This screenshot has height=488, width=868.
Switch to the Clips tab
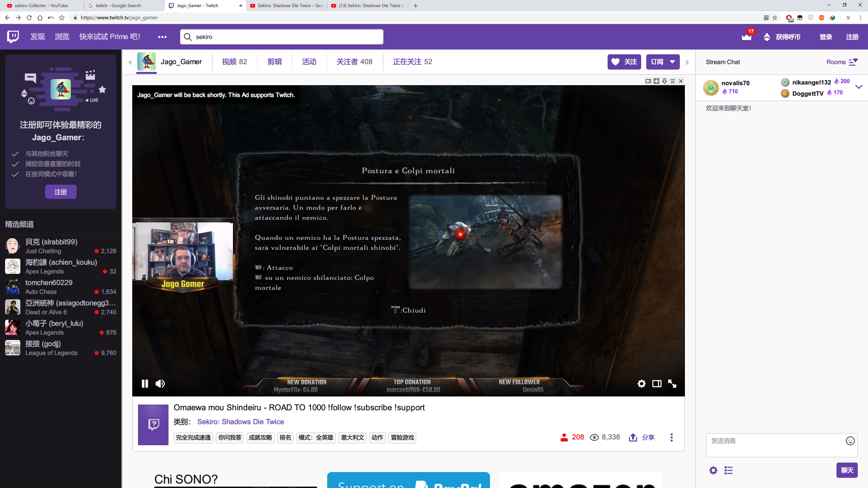[x=275, y=62]
